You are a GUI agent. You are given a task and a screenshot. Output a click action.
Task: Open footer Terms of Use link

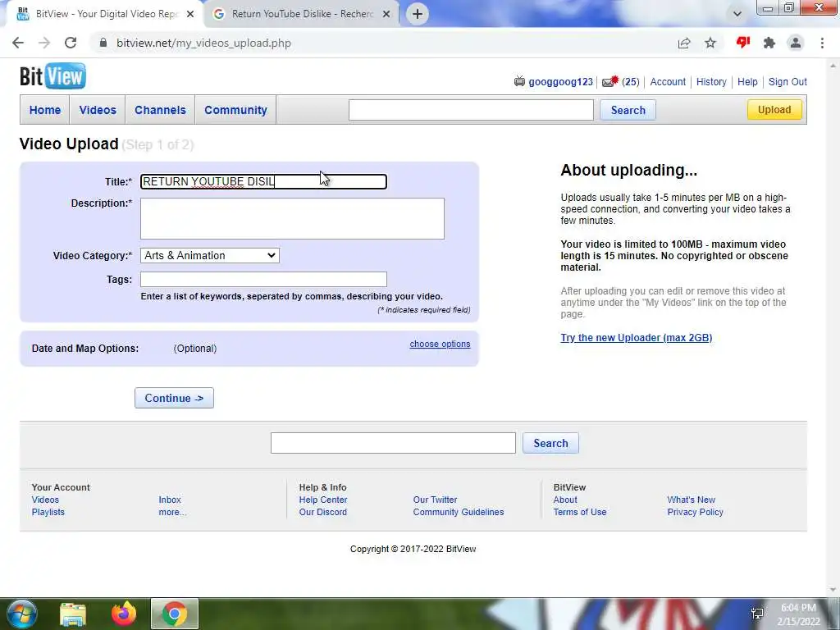coord(580,512)
